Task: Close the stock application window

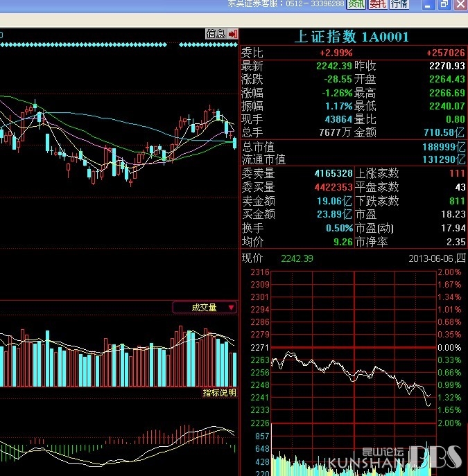Action: point(460,4)
